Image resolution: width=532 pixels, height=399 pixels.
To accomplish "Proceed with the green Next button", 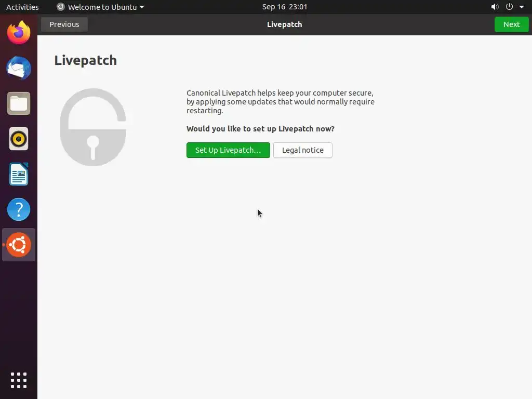I will click(511, 24).
